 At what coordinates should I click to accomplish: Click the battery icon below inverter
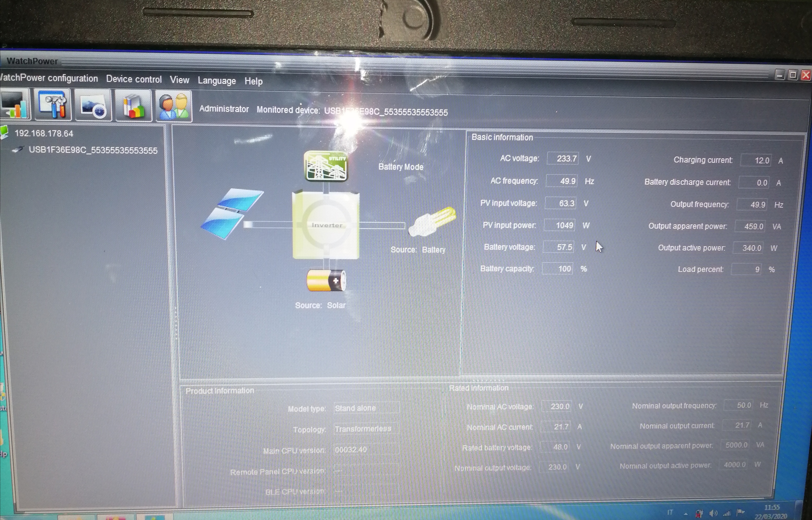coord(326,280)
